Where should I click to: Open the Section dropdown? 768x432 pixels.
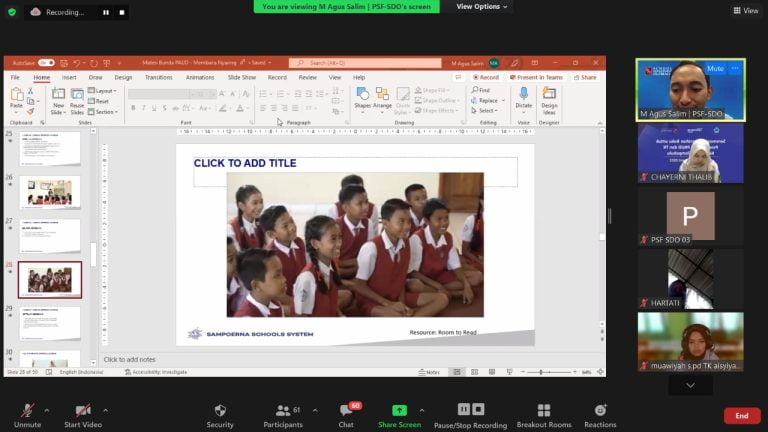(x=103, y=112)
